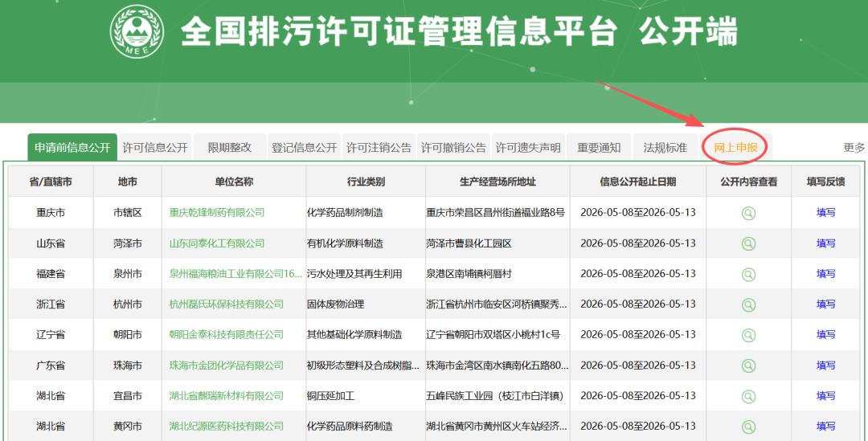
Task: Open the company link 朝阳金泰科技有限责任公司
Action: point(227,334)
